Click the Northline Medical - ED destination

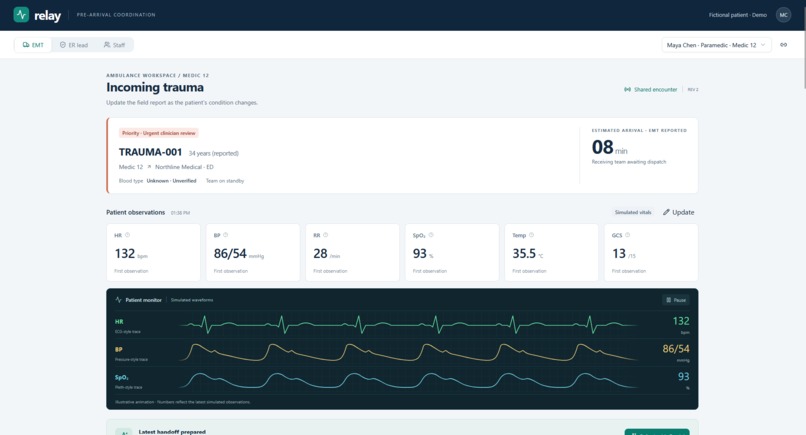184,167
